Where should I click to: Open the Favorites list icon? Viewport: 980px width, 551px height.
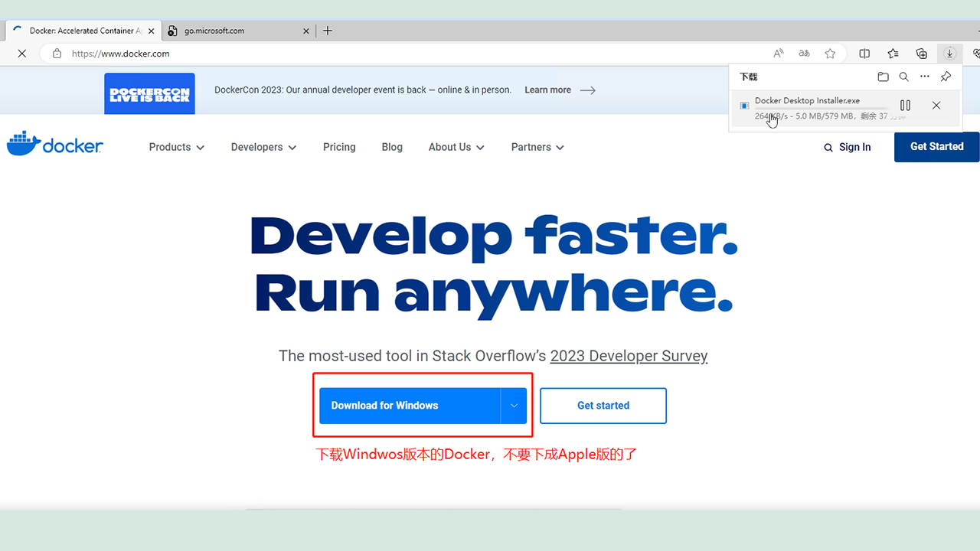point(893,54)
